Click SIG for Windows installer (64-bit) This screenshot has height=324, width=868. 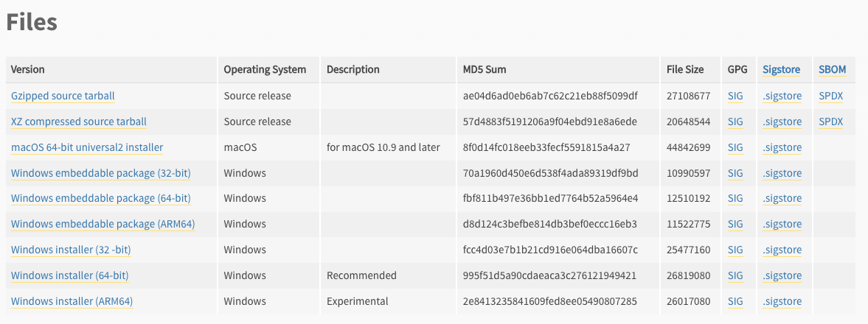pyautogui.click(x=735, y=275)
